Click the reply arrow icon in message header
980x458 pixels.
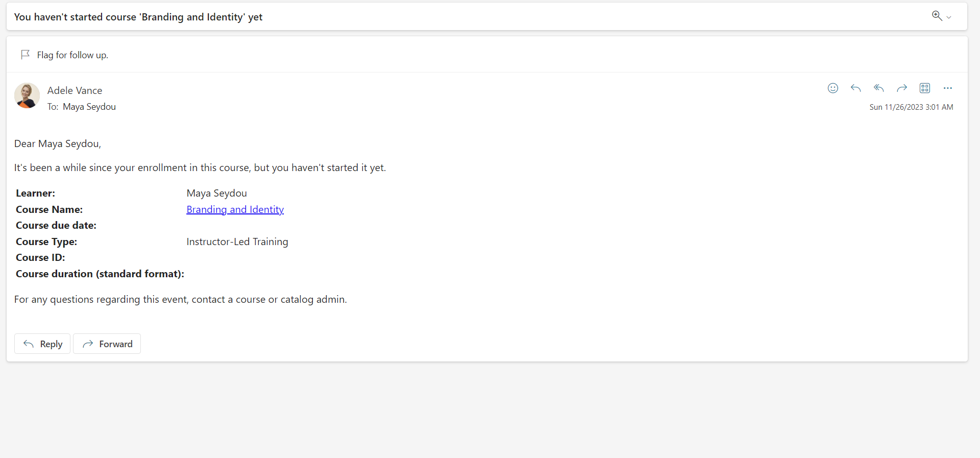[x=855, y=88]
